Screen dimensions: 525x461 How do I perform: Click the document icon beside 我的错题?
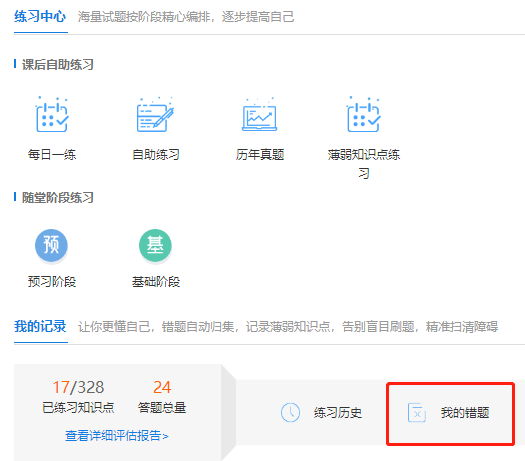417,412
